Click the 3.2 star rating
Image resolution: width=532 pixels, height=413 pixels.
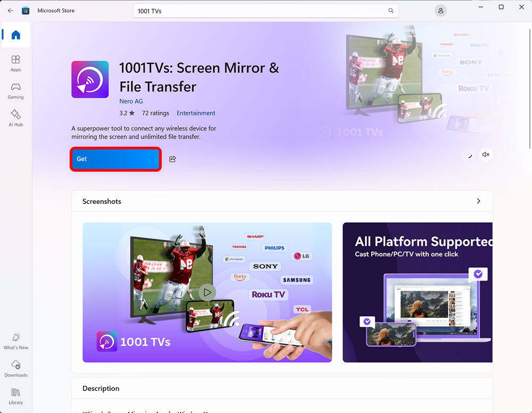127,113
